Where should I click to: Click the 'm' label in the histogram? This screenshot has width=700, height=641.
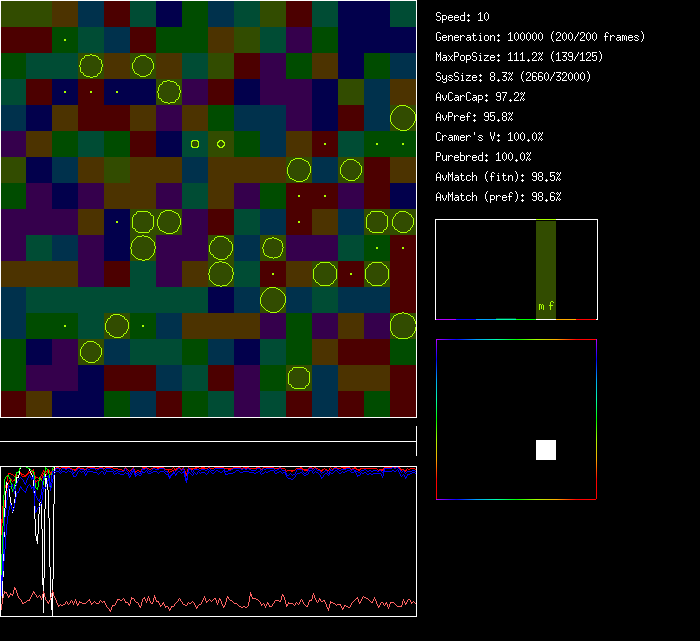[x=541, y=306]
